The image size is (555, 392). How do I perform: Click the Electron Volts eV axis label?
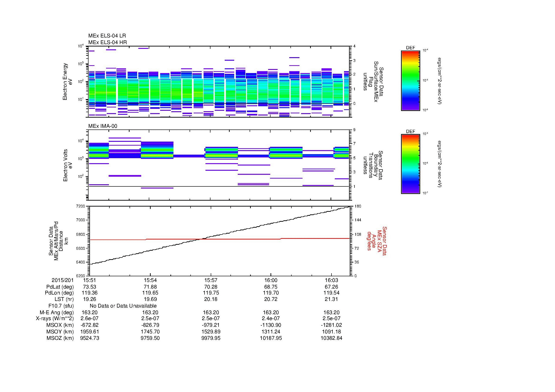coord(68,166)
